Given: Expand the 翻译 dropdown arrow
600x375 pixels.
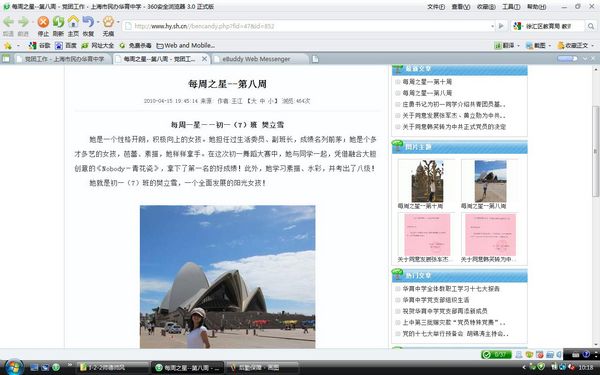Looking at the screenshot, I should [x=518, y=46].
